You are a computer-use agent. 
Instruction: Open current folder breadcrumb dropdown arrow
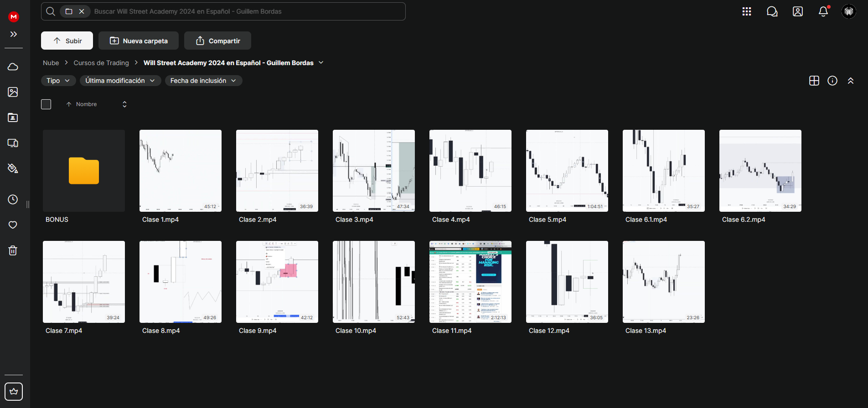pos(321,62)
